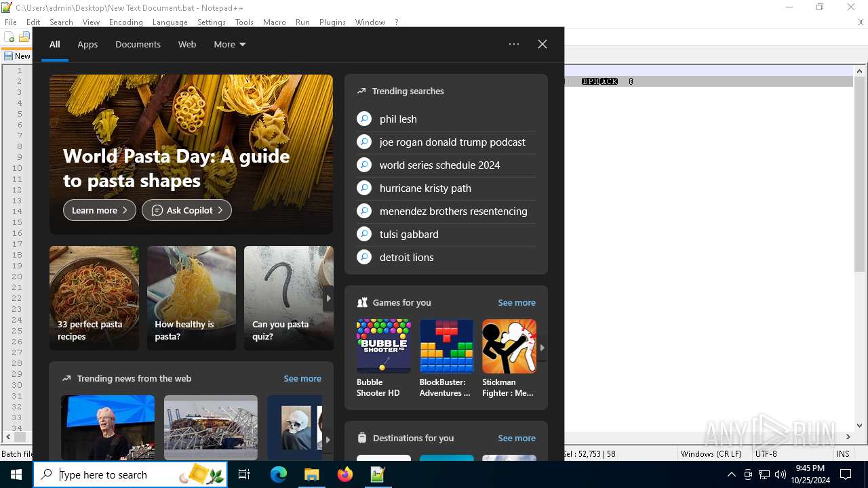This screenshot has height=488, width=868.
Task: Open Bubble Shooter HD game tile
Action: point(384,359)
